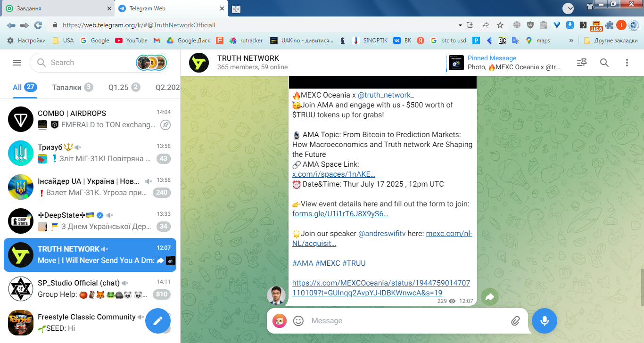Select the All chats folder tab
The width and height of the screenshot is (644, 343).
[x=25, y=87]
